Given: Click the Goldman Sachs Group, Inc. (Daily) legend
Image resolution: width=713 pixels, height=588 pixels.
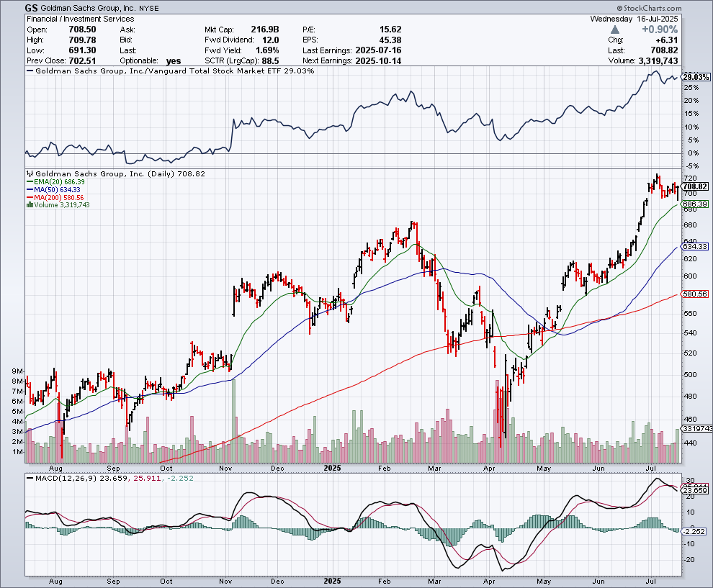Looking at the screenshot, I should pyautogui.click(x=116, y=173).
